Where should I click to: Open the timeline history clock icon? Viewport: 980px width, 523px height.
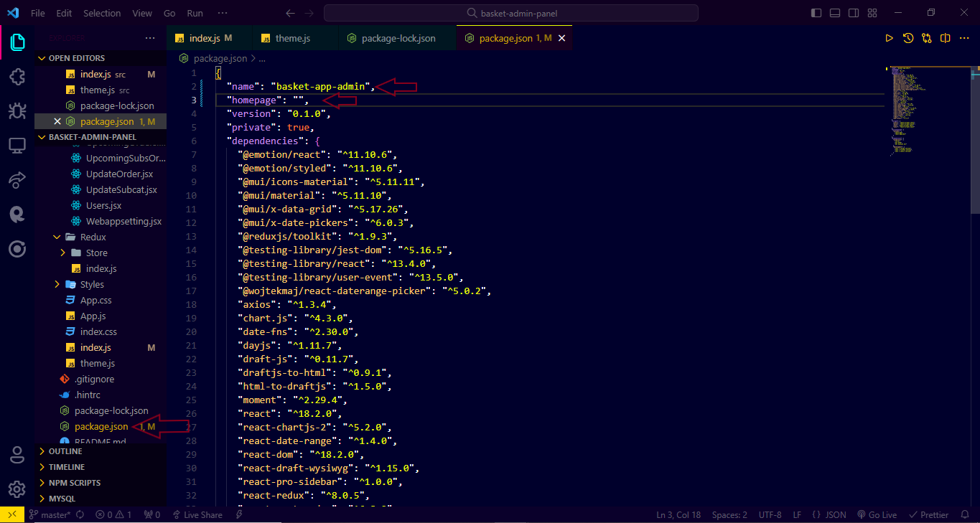click(x=908, y=38)
